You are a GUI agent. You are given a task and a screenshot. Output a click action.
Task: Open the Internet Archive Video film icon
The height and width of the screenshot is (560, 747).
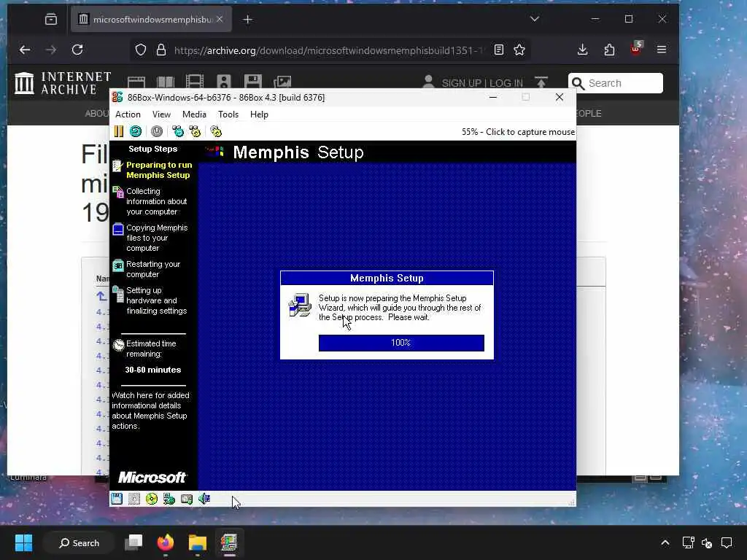click(x=194, y=82)
